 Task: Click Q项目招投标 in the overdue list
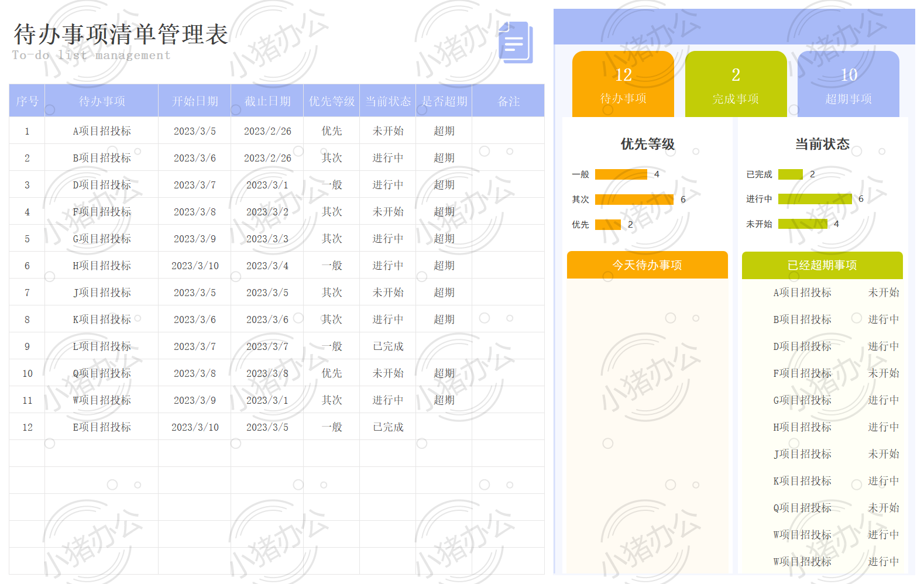tap(802, 508)
